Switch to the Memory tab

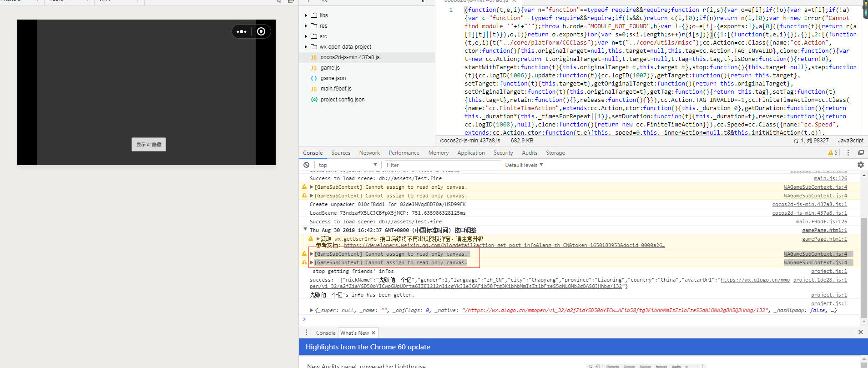click(x=439, y=153)
